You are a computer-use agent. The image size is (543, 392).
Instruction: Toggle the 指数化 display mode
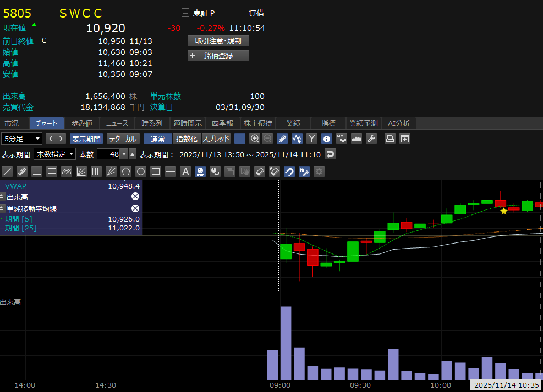click(187, 139)
